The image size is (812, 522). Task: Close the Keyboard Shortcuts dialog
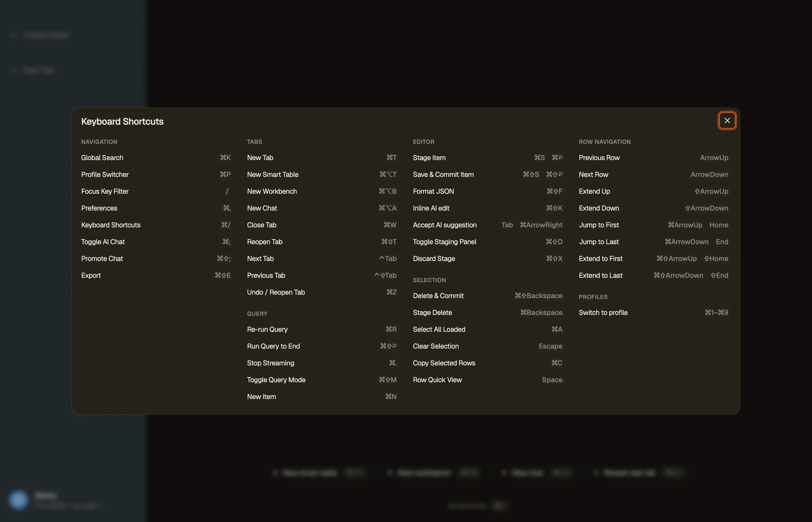coord(727,120)
